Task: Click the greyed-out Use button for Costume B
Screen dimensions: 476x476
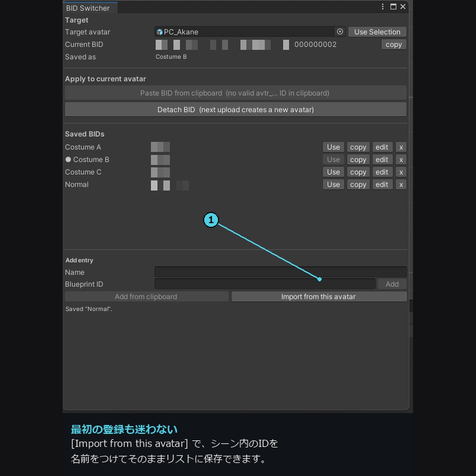Action: (333, 159)
